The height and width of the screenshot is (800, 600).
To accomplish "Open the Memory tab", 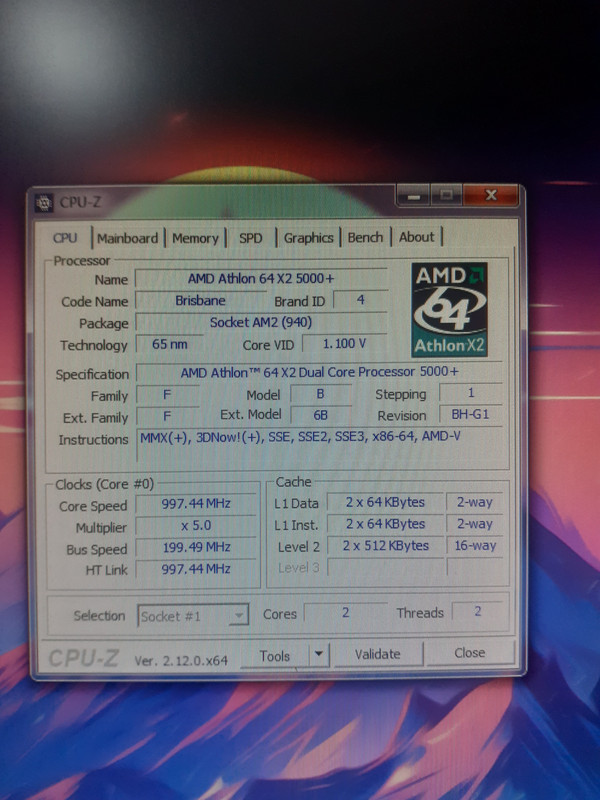I will coord(195,238).
